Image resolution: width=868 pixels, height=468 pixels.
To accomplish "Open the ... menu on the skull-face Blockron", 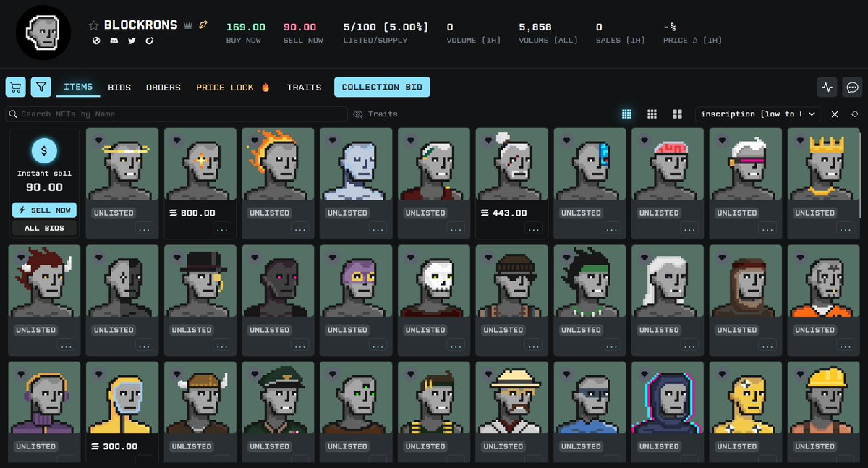I will pyautogui.click(x=456, y=346).
